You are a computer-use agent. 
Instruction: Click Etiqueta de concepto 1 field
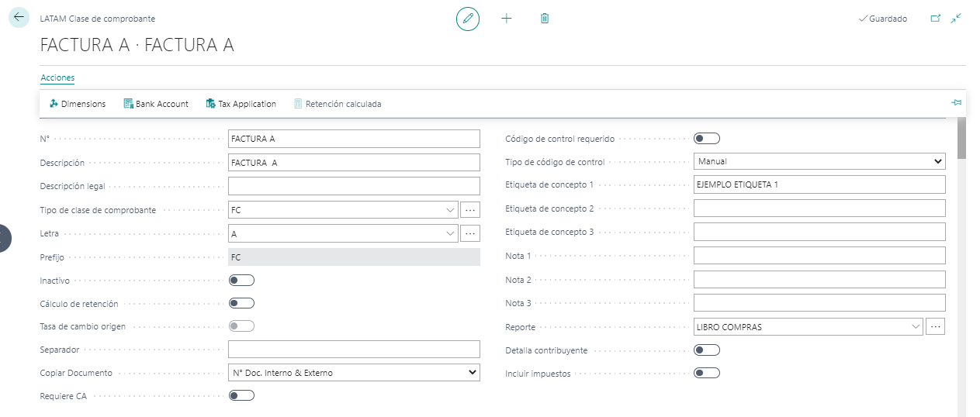coord(819,184)
